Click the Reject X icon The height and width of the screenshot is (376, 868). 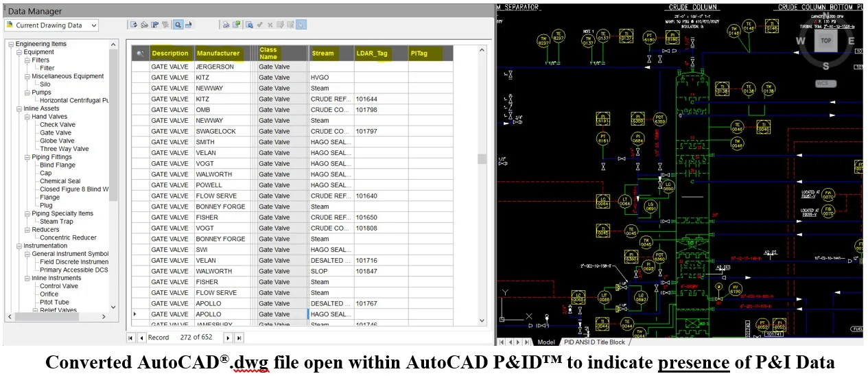(270, 25)
